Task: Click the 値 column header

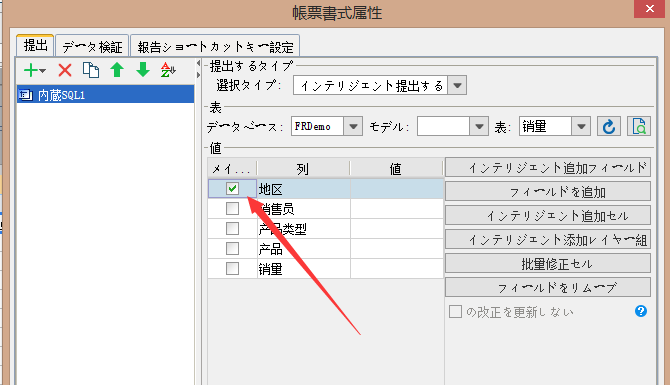Action: tap(397, 168)
